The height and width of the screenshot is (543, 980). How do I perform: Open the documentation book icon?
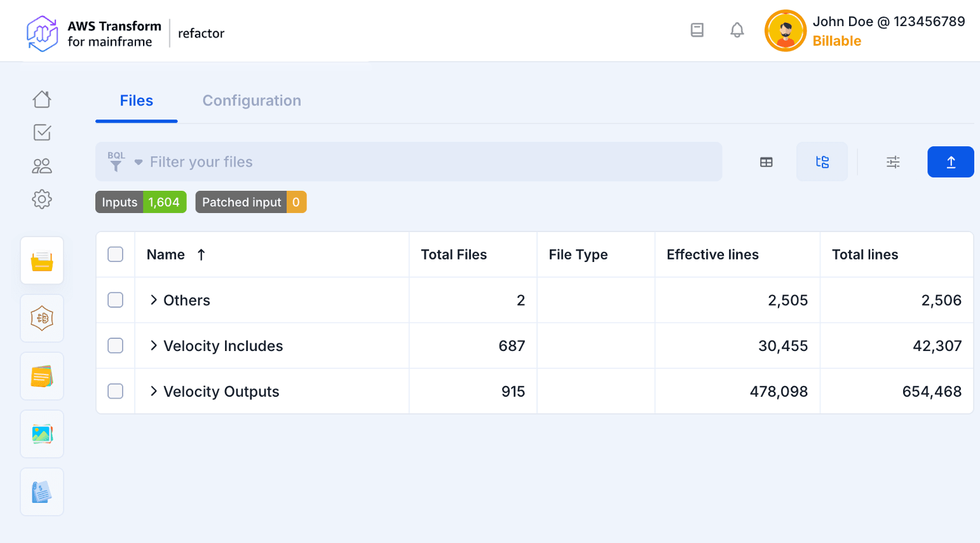(697, 30)
